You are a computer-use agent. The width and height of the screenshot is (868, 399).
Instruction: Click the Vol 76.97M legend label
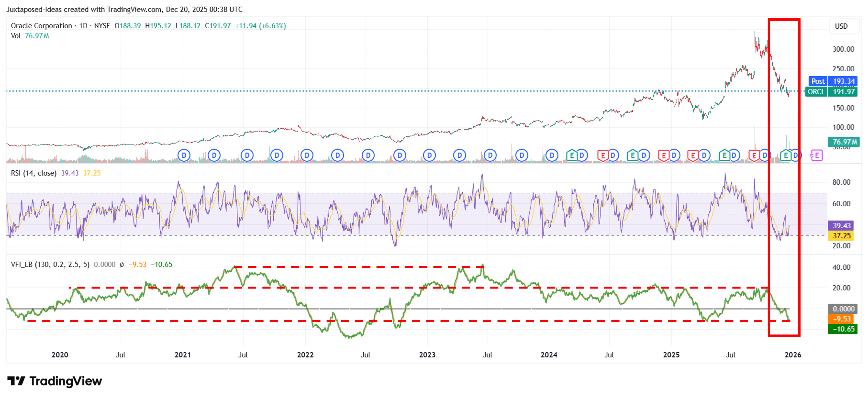click(x=30, y=36)
